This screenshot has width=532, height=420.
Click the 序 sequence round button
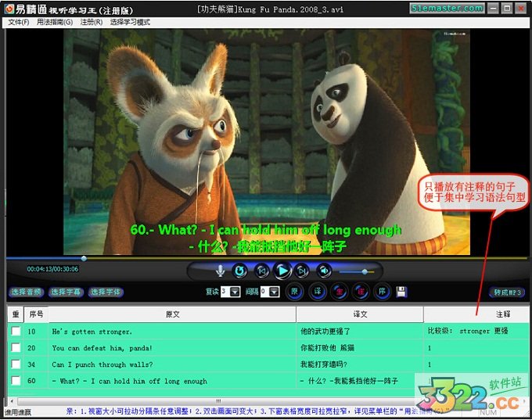pos(382,292)
